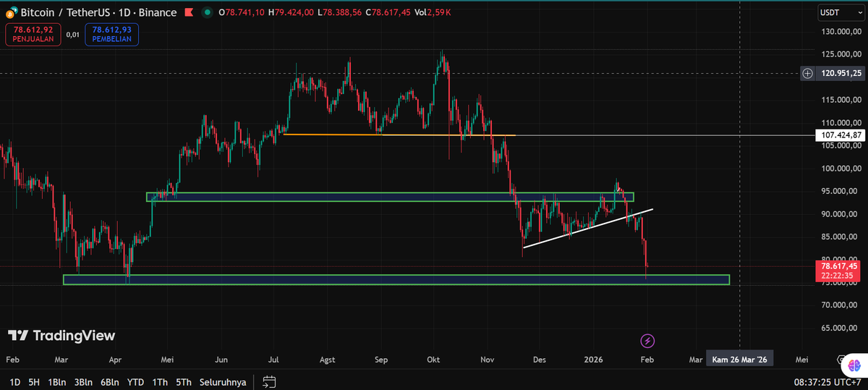Screen dimensions: 868x390
Task: Open the go-to-date calendar icon
Action: point(269,381)
